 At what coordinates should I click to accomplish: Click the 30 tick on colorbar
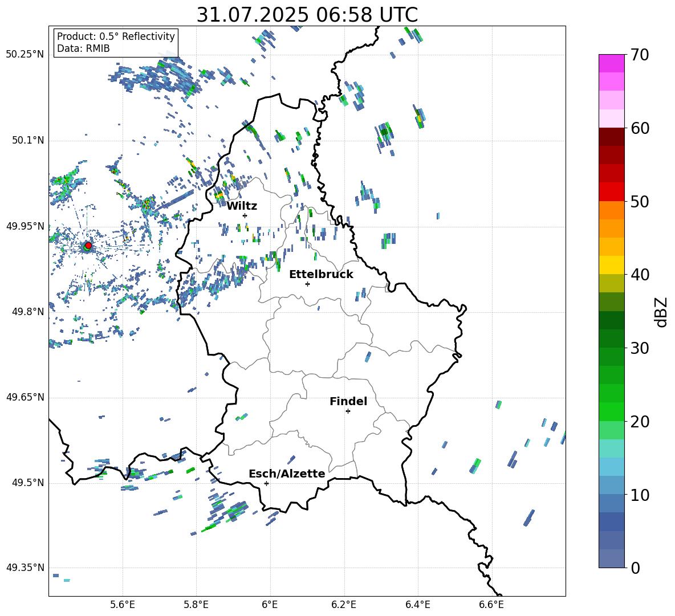click(640, 348)
